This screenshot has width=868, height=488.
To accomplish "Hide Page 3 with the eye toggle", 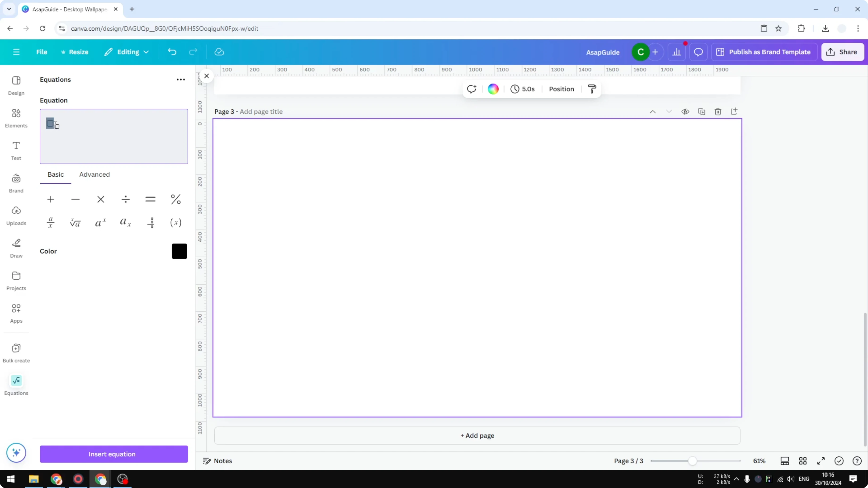I will [x=685, y=111].
